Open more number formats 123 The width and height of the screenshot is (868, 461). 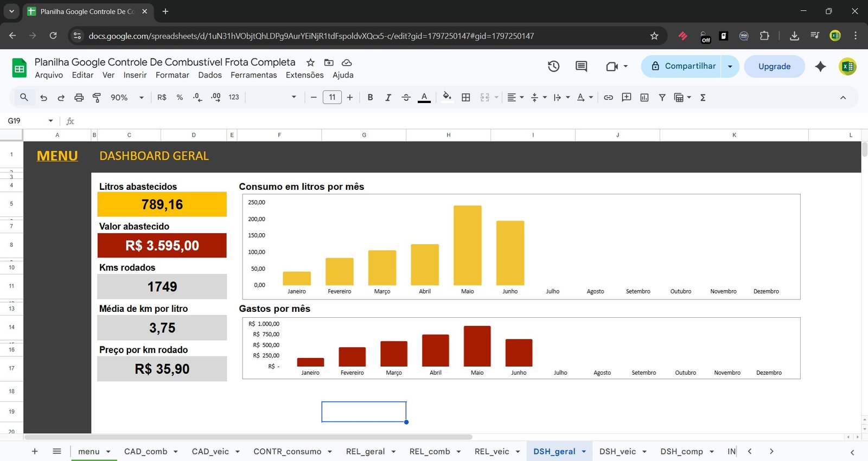(234, 98)
